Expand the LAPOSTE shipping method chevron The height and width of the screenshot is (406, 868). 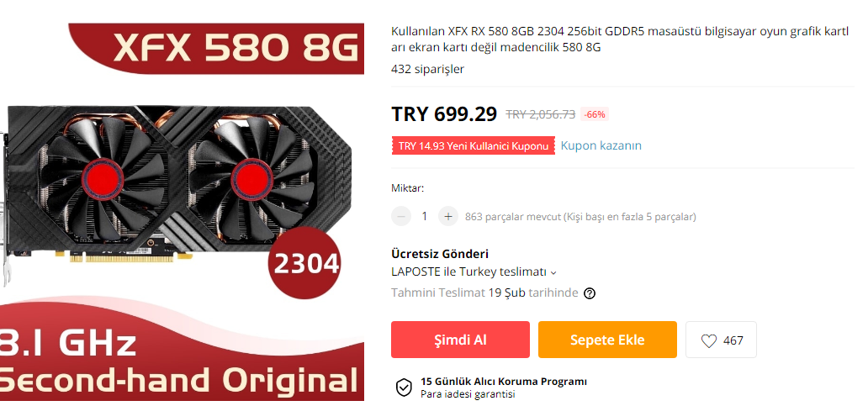pos(553,272)
